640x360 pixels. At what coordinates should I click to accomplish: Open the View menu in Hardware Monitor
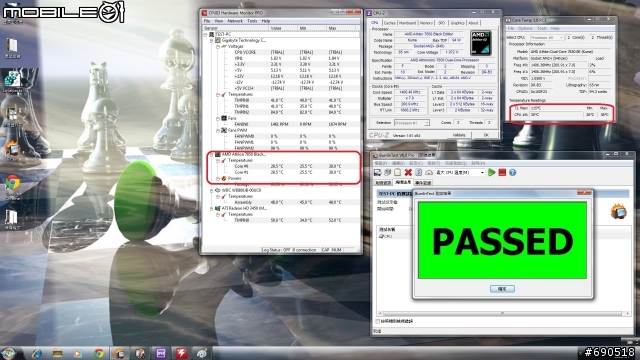tap(219, 21)
